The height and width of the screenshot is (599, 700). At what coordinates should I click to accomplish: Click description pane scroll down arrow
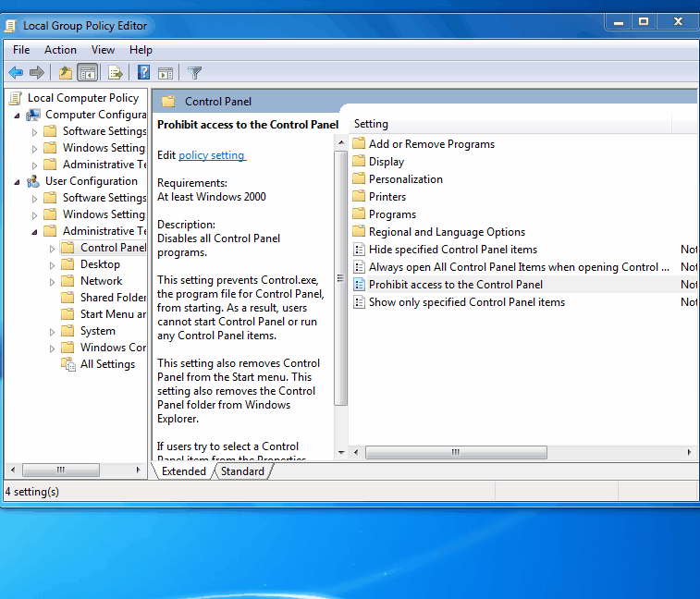[x=341, y=452]
